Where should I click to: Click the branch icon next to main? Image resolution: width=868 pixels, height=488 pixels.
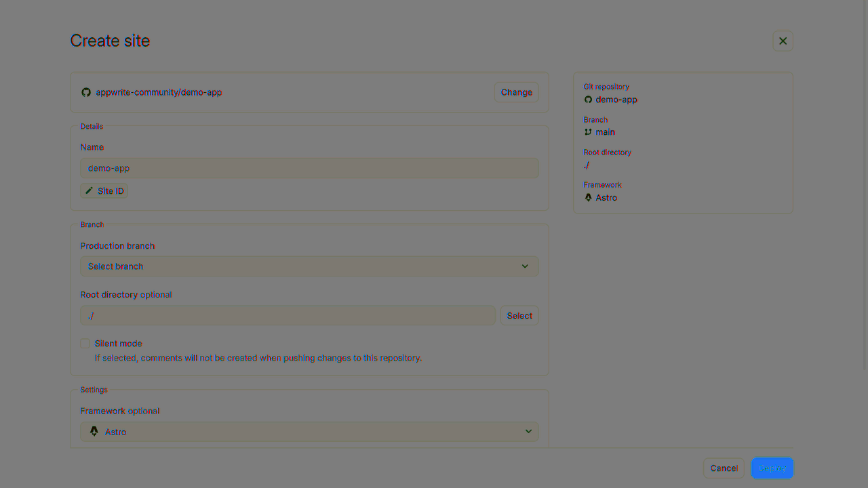click(587, 131)
